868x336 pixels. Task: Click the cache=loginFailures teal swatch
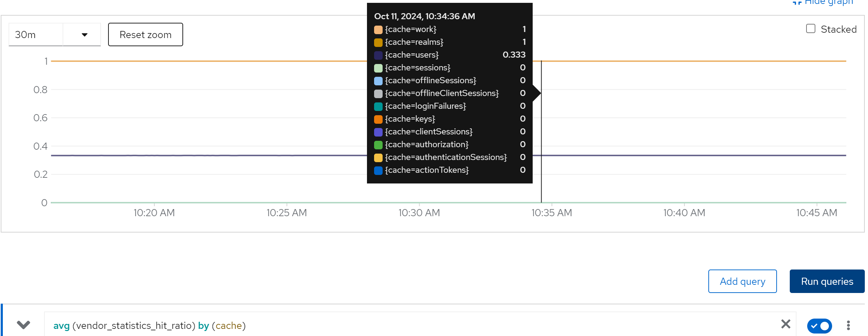(378, 106)
